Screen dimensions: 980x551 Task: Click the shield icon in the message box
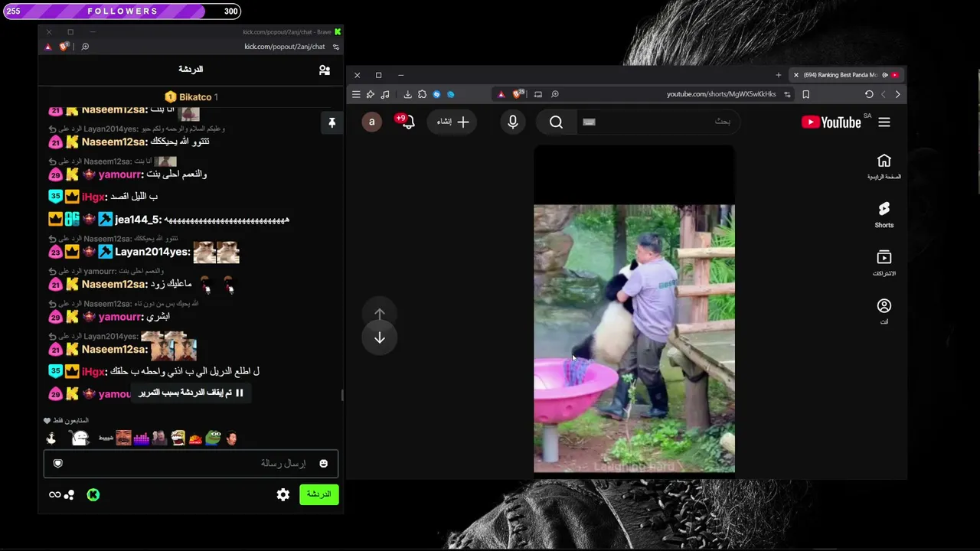click(57, 464)
